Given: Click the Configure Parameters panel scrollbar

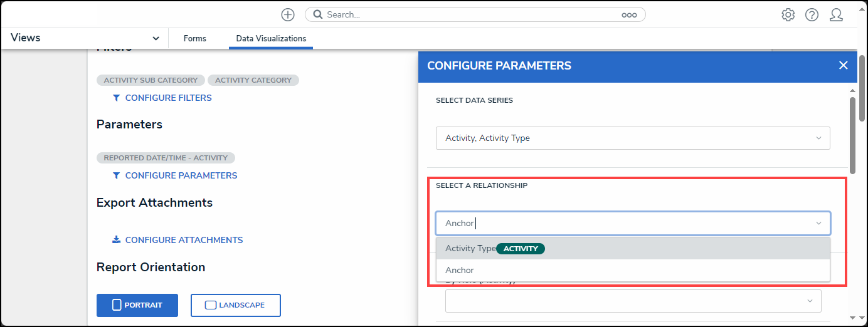Looking at the screenshot, I should pyautogui.click(x=852, y=135).
